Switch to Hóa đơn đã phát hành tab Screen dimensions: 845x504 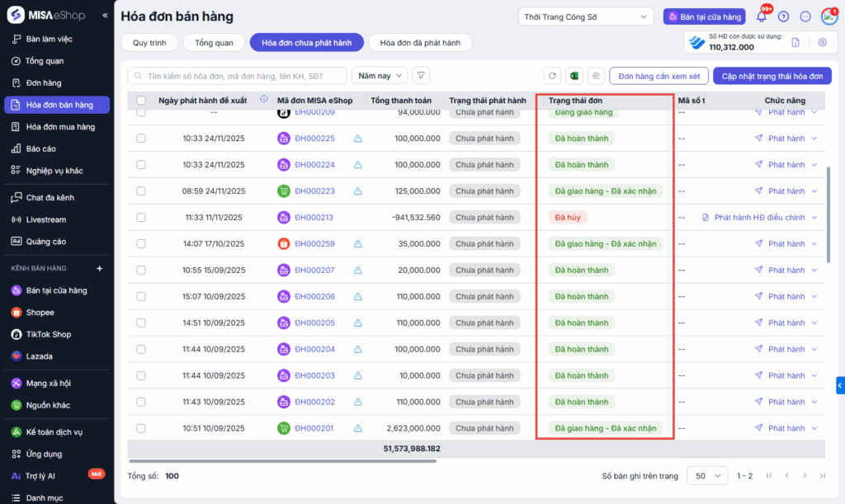pos(420,43)
